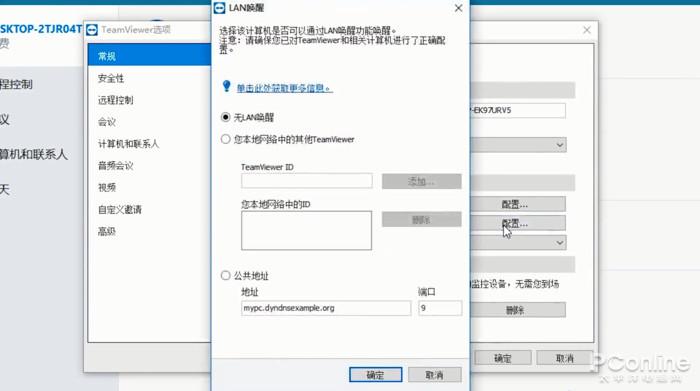Click the 您本地网络中的ID list box

306,230
